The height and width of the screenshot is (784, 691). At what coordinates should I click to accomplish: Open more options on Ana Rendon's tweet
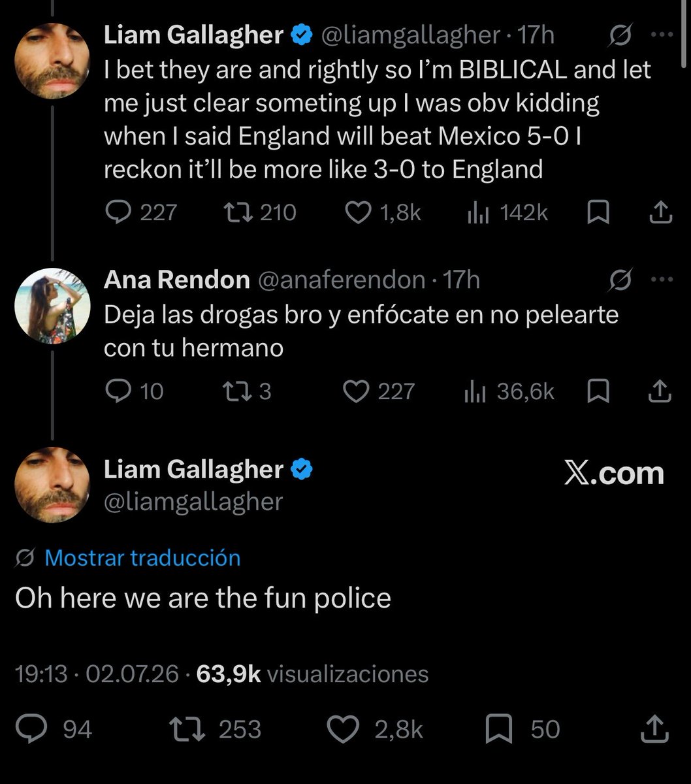(663, 280)
